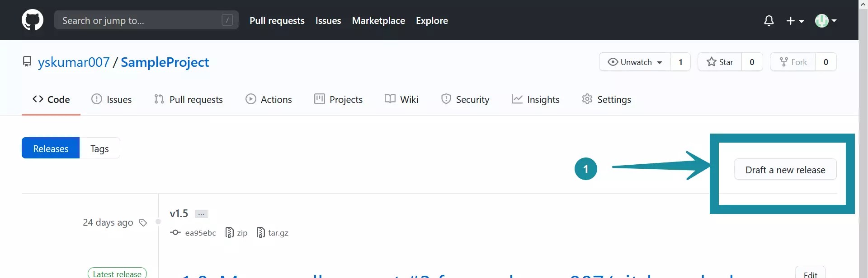The height and width of the screenshot is (278, 868).
Task: Switch to the repository Issues tab
Action: (x=112, y=99)
